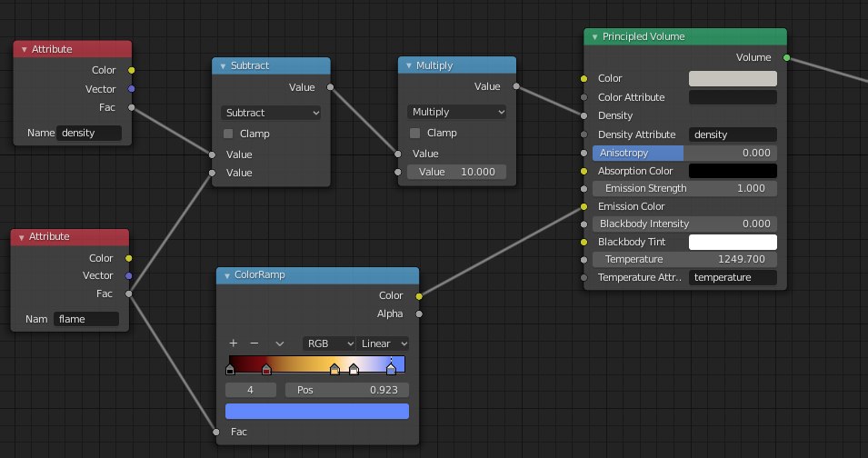Open the ColorRamp RGB color mode dropdown
The width and height of the screenshot is (868, 458).
pyautogui.click(x=329, y=343)
